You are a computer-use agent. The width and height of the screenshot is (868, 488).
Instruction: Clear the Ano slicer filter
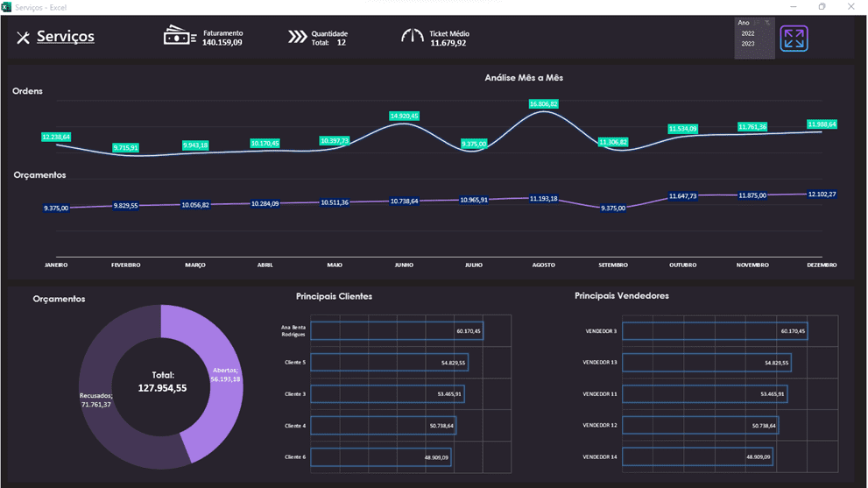pyautogui.click(x=768, y=23)
